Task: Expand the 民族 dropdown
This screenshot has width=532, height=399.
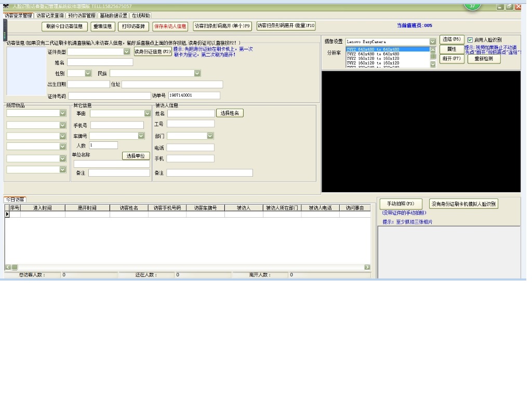Action: (x=197, y=73)
